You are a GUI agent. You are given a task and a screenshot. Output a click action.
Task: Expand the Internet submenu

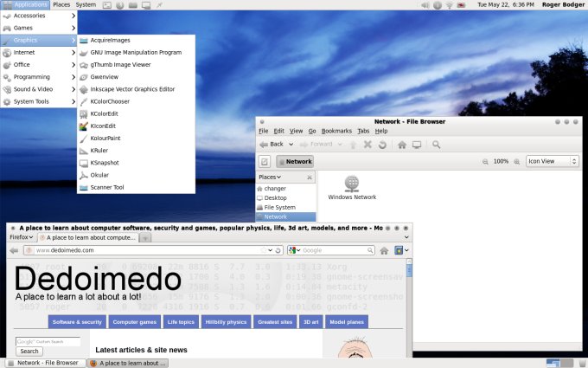coord(39,53)
